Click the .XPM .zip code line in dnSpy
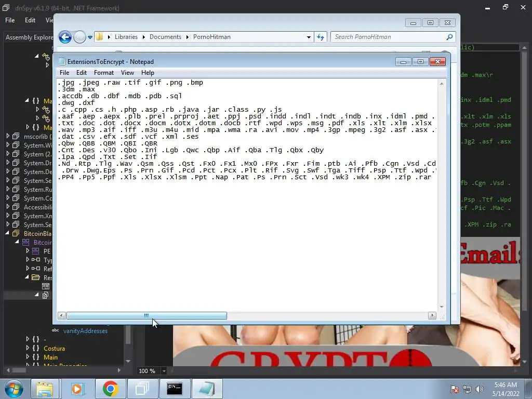Screen dimensions: 532x399 tap(488, 224)
